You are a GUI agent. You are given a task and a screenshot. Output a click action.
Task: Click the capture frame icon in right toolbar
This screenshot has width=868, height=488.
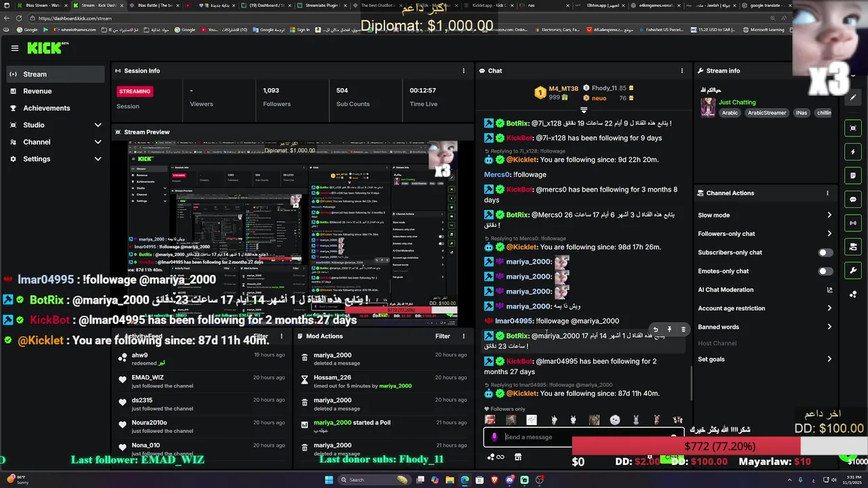click(x=853, y=128)
